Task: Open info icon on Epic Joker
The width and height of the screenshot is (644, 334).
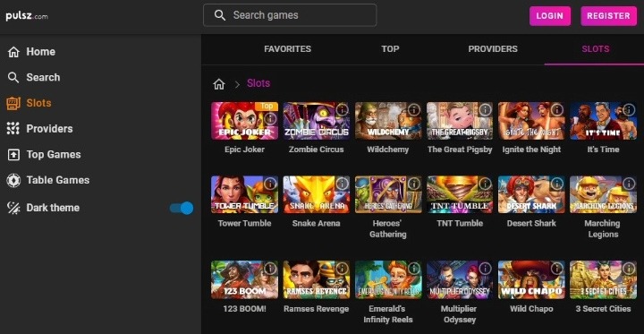Action: click(270, 119)
